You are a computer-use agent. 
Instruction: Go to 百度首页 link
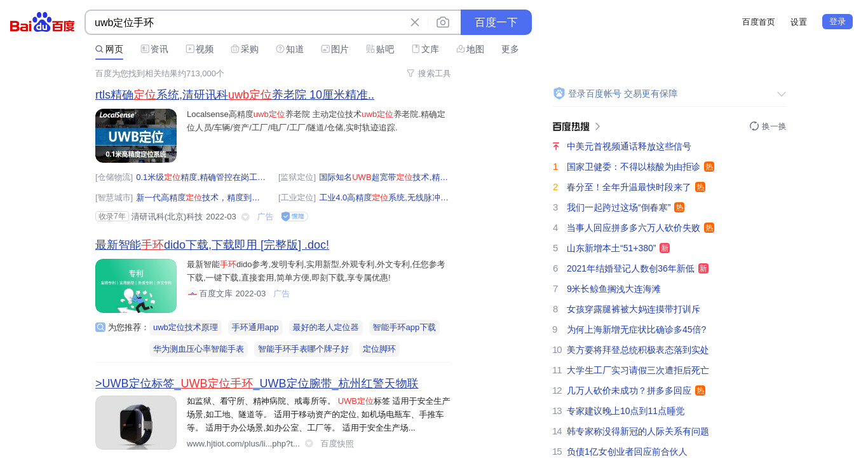(x=759, y=22)
